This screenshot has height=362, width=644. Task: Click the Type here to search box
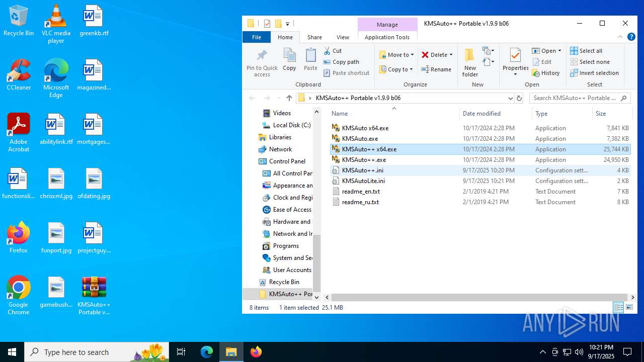pos(96,352)
